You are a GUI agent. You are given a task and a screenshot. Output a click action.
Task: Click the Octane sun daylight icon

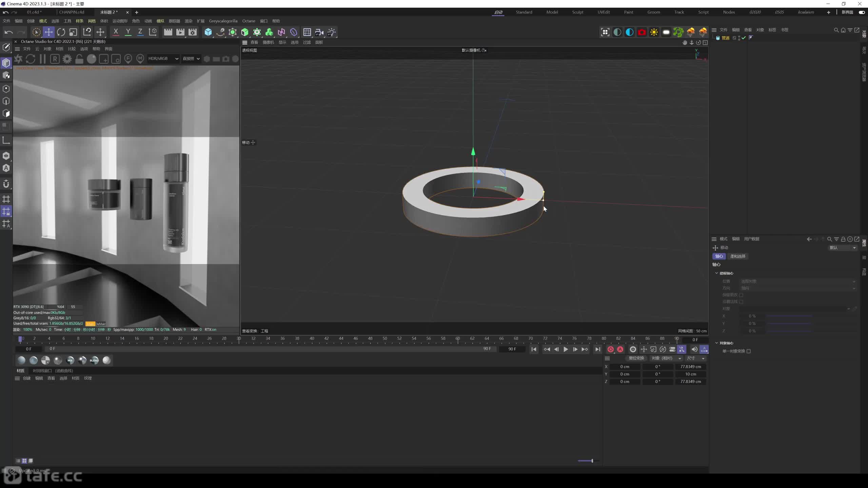[x=654, y=32]
